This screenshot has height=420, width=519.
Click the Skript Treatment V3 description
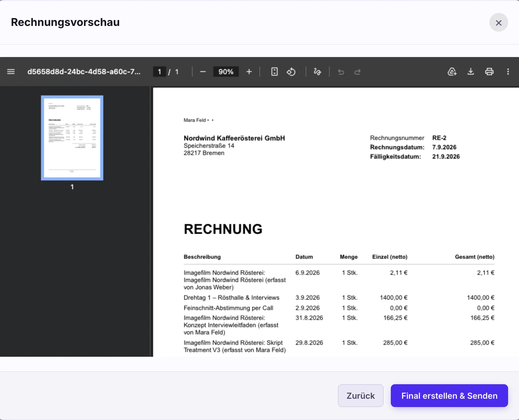[x=235, y=346]
